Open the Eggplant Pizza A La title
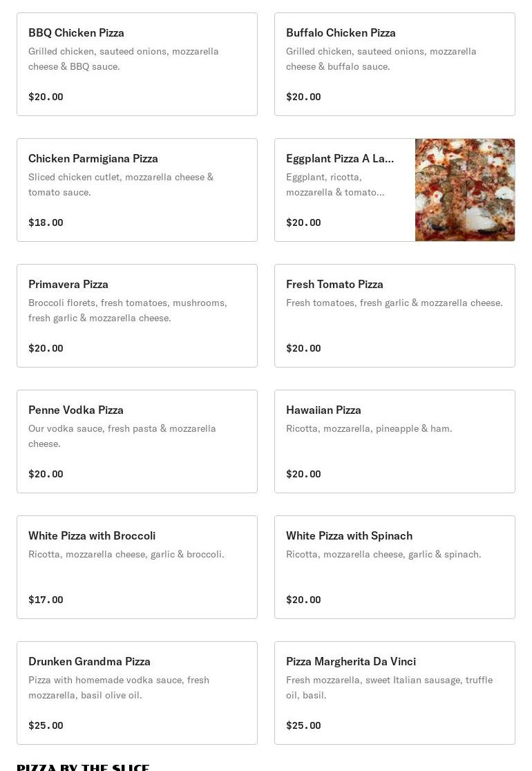 pos(340,158)
